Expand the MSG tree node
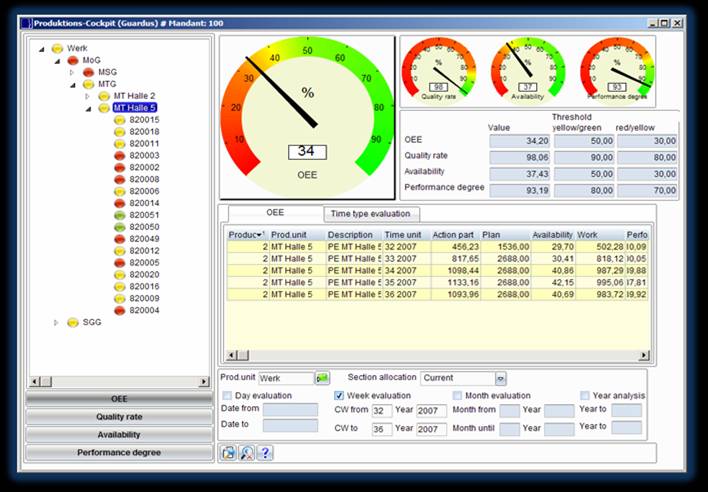This screenshot has height=492, width=708. click(x=72, y=72)
